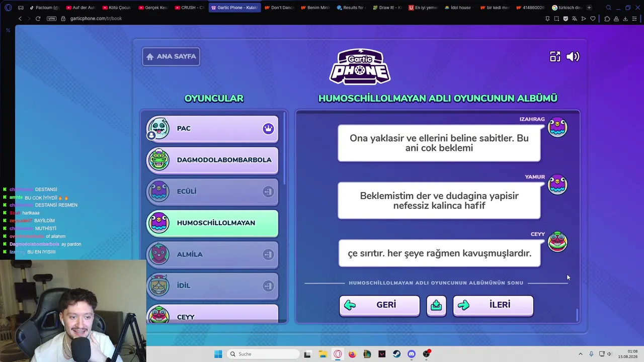Click DAGMODOLABOMBARBOLA's green monster avatar
644x362 pixels.
click(x=159, y=159)
